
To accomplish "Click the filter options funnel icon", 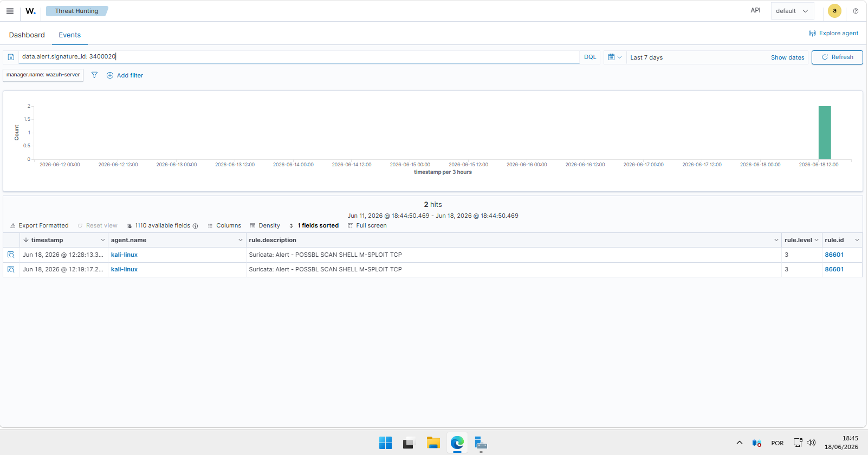I will (94, 75).
